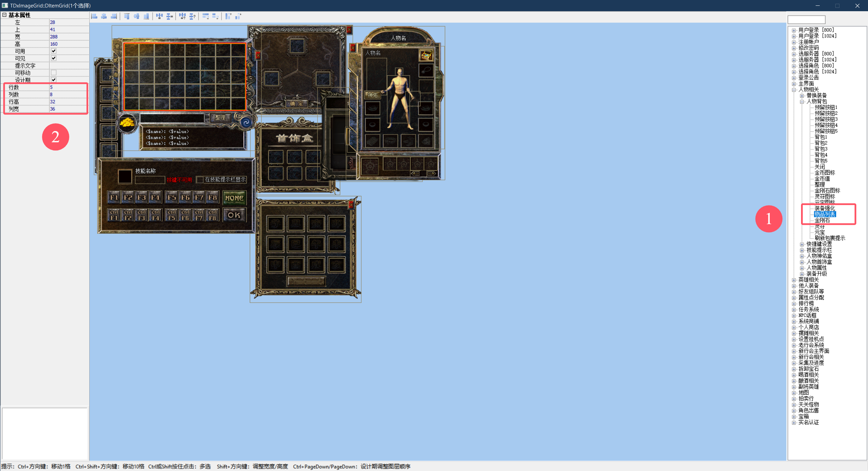Expand the 替换装备 tree node
The height and width of the screenshot is (471, 868).
[802, 96]
